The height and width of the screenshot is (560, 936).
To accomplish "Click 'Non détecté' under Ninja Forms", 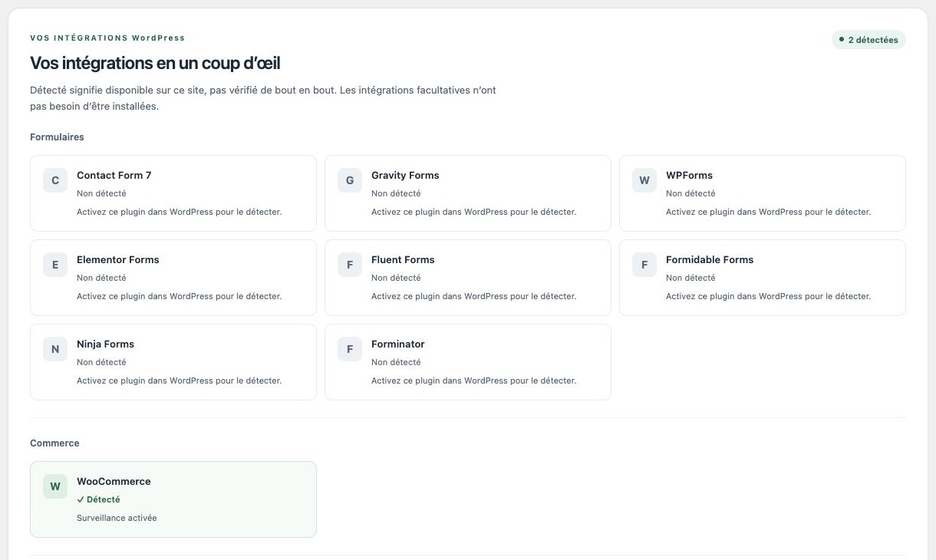I will [x=101, y=363].
